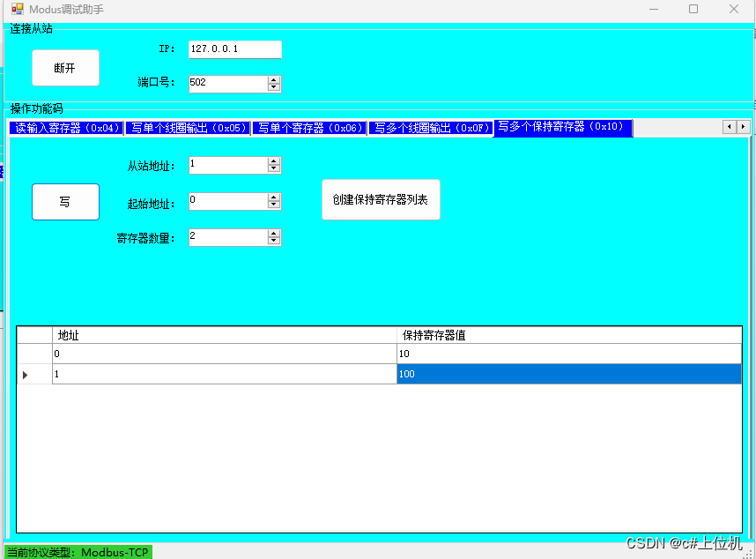The image size is (756, 559).
Task: Click the IP address input field
Action: 233,49
